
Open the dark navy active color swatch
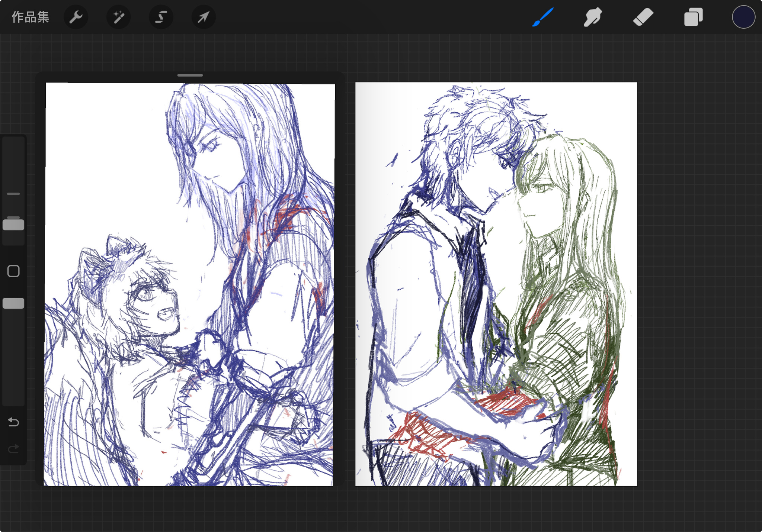[x=743, y=17]
